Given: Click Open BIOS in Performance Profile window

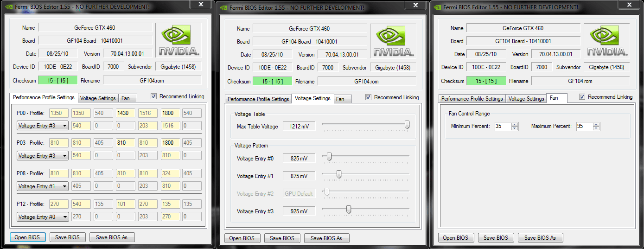Looking at the screenshot, I should click(27, 237).
